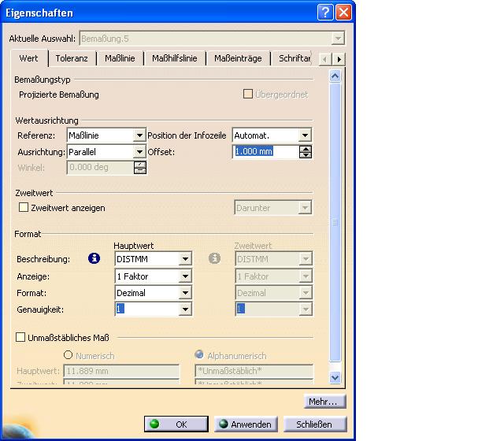The image size is (504, 441).
Task: Switch to the Maßeinträge tab
Action: [x=238, y=58]
